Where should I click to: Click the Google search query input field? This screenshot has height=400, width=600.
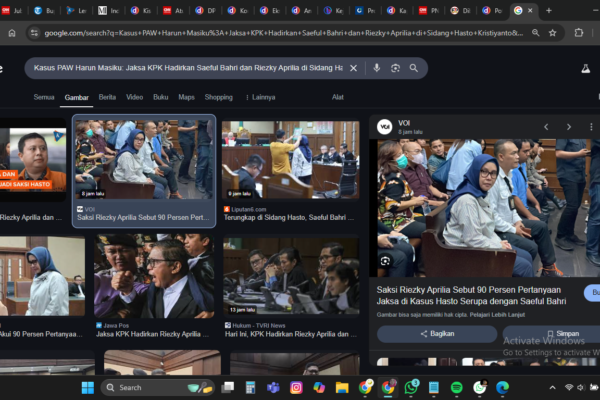[188, 68]
